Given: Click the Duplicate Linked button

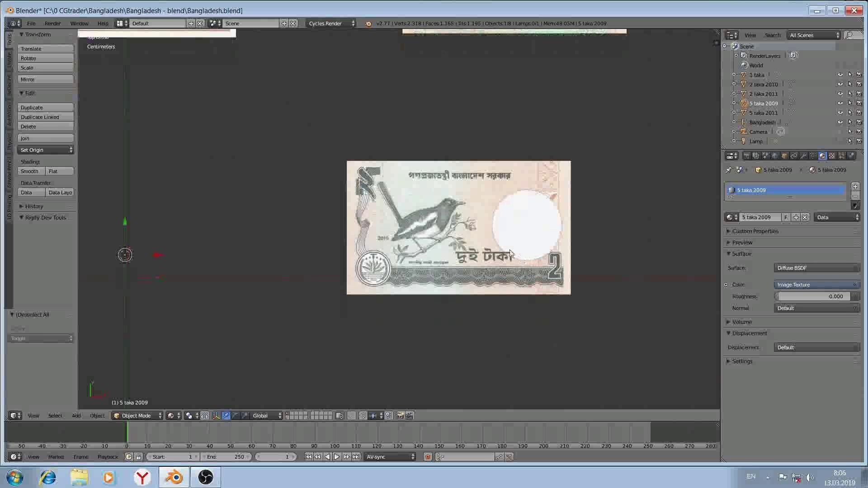Looking at the screenshot, I should coord(45,117).
